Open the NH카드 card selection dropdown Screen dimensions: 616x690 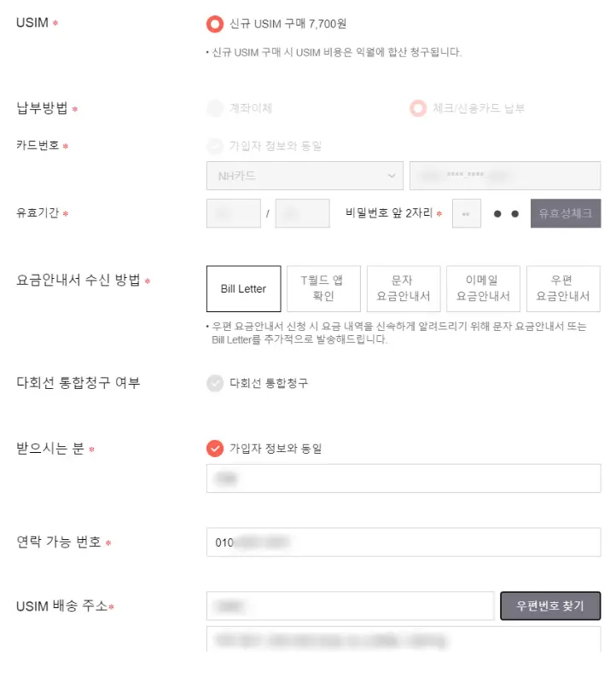[305, 176]
